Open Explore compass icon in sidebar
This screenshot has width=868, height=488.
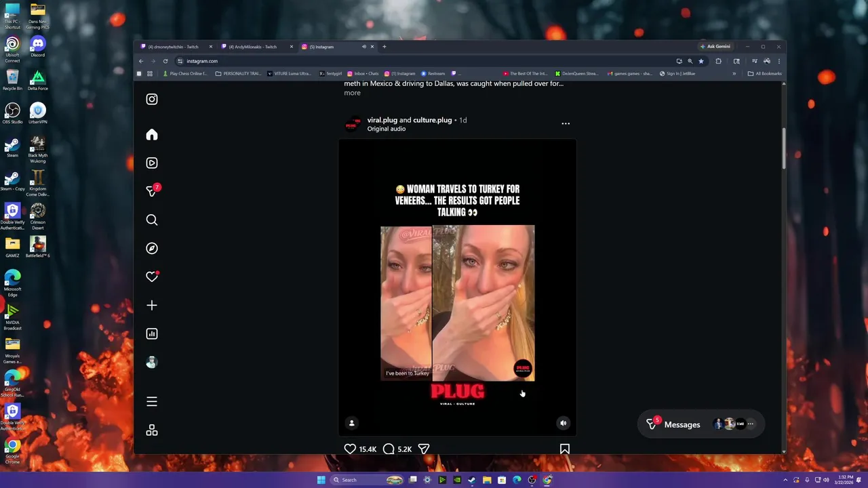tap(152, 248)
